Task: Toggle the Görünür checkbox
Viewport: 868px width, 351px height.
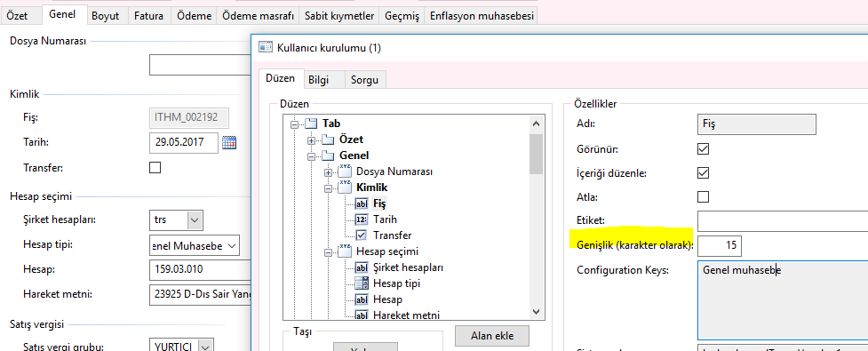Action: 703,149
